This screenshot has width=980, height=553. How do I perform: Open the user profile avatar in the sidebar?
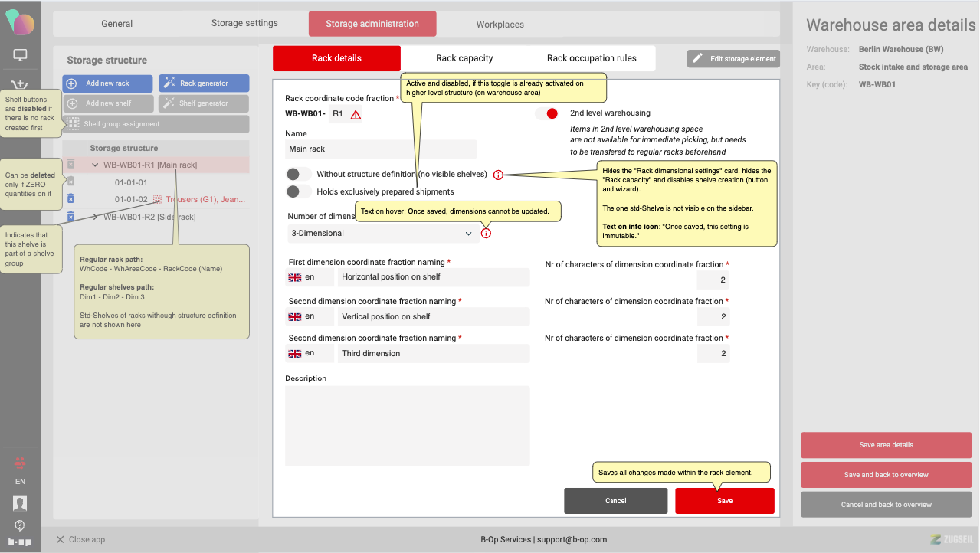20,503
